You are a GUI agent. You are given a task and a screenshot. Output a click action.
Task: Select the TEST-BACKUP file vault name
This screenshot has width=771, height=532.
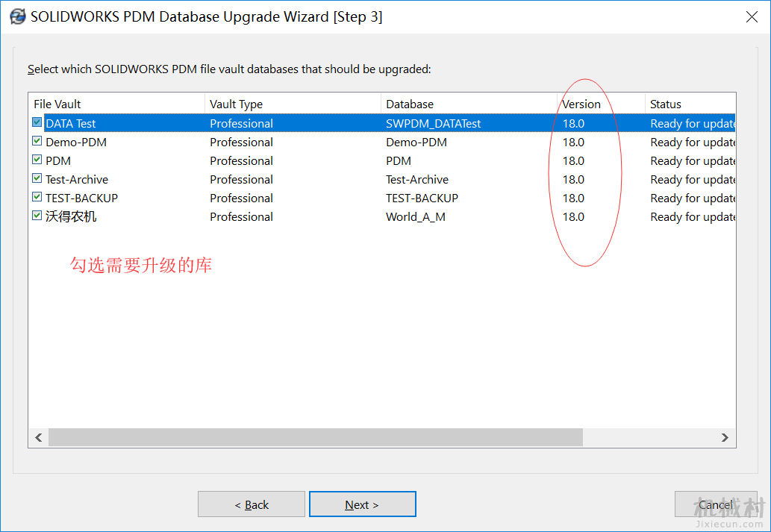[x=81, y=198]
